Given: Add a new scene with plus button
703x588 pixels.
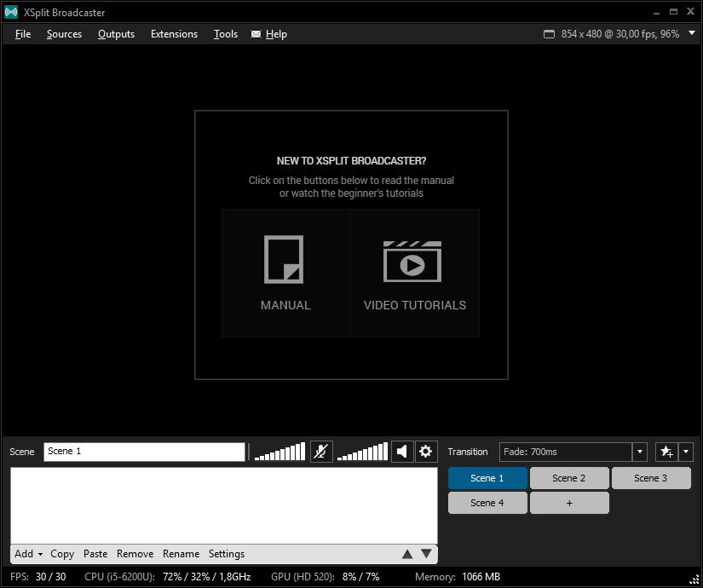Looking at the screenshot, I should [x=569, y=503].
